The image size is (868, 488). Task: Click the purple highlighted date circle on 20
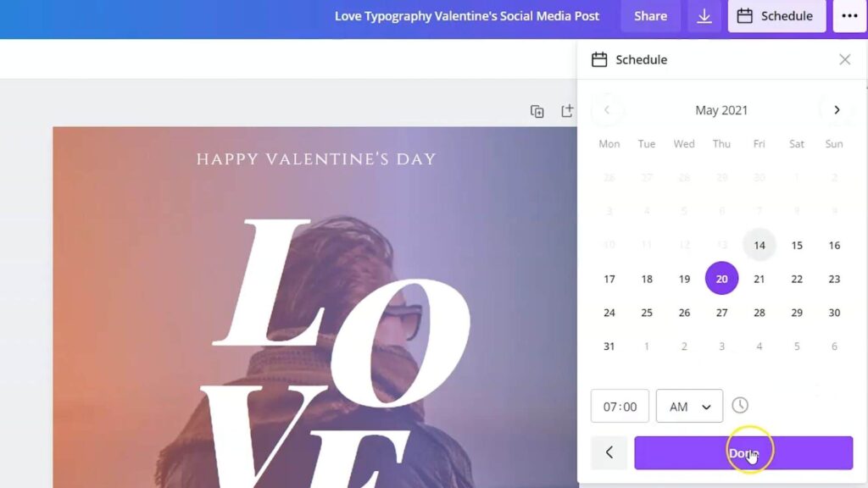[x=721, y=279]
